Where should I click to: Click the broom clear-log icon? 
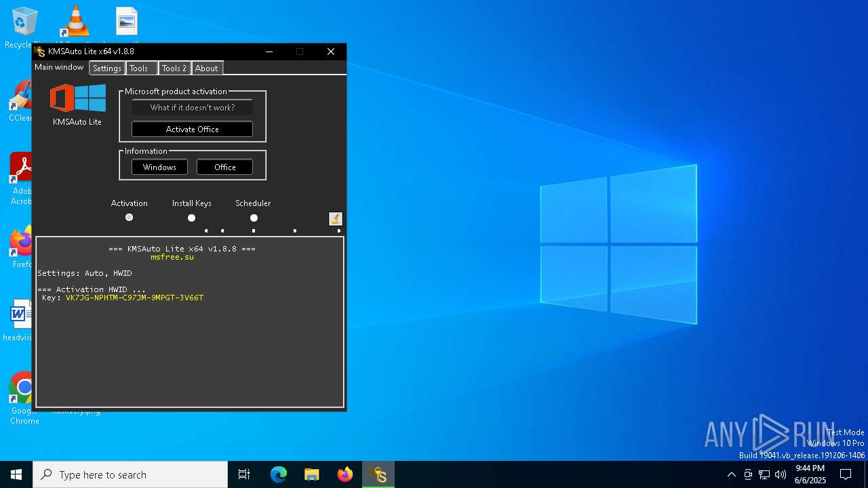[x=336, y=218]
